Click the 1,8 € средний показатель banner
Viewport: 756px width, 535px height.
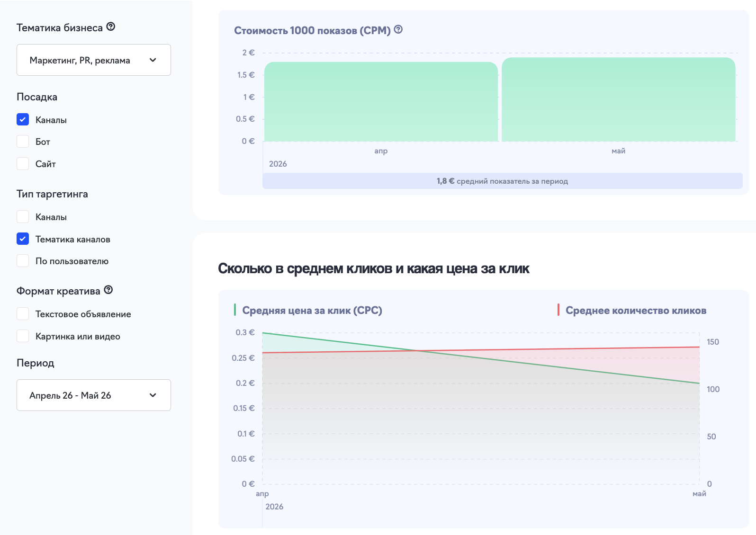(503, 181)
